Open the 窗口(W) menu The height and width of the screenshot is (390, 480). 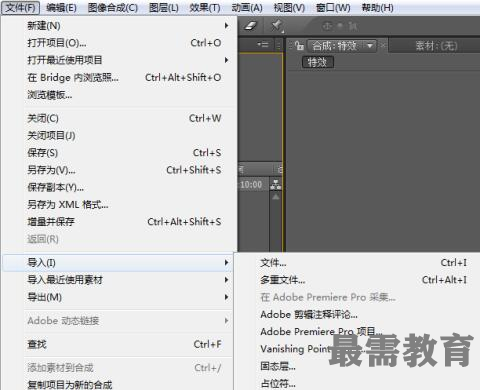pyautogui.click(x=333, y=7)
